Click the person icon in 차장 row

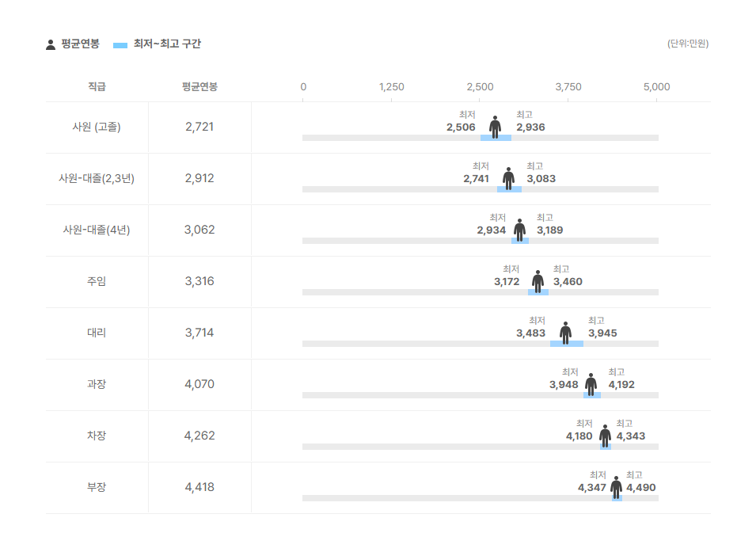[x=605, y=436]
